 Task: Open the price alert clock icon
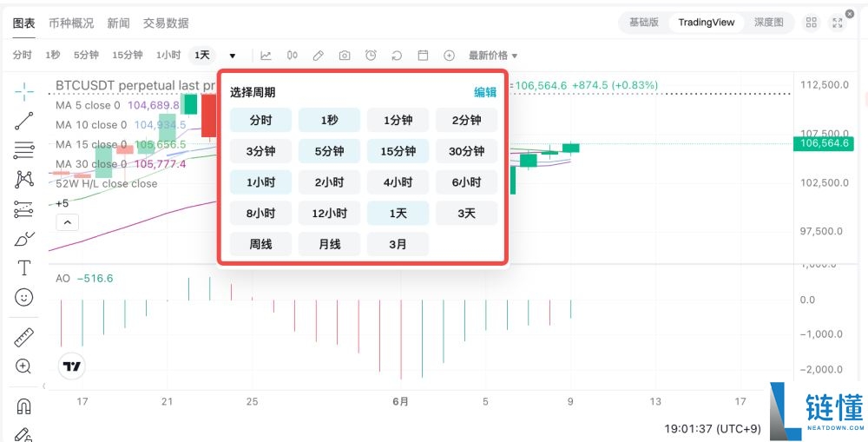tap(371, 56)
